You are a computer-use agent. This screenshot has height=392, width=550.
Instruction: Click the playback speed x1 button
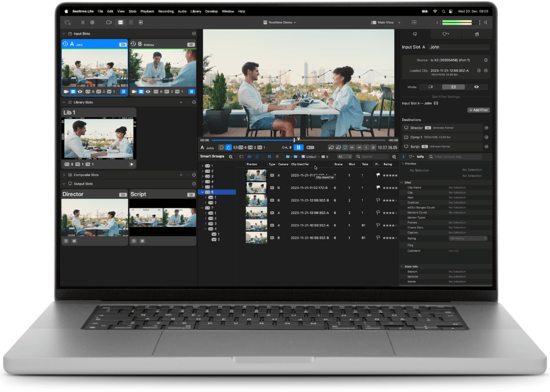tap(310, 148)
